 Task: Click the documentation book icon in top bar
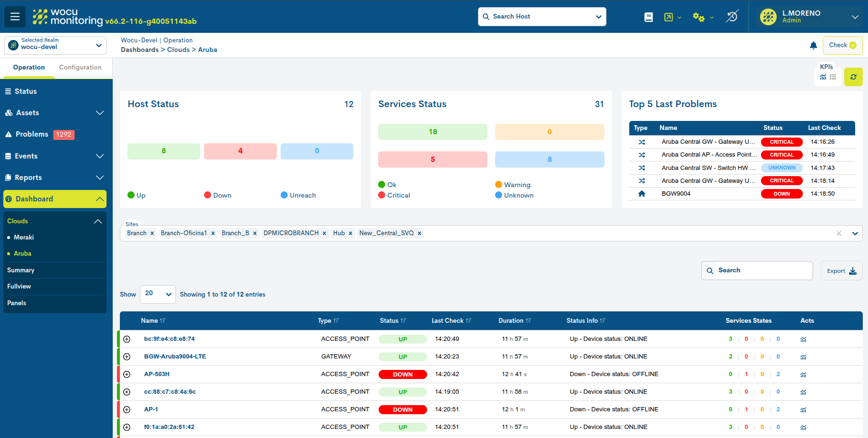tap(649, 17)
